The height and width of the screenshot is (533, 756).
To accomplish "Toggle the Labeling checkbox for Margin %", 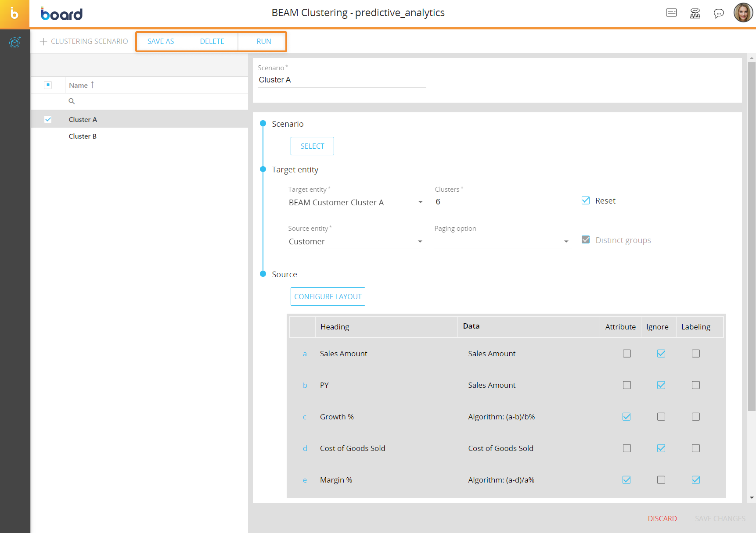I will 695,480.
